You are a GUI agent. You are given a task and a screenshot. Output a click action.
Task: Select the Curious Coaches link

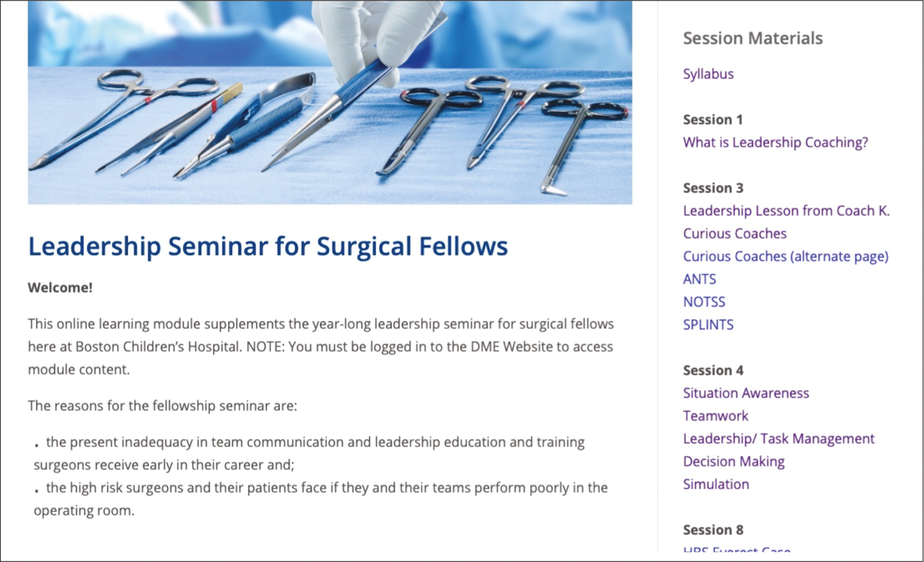[x=734, y=233]
